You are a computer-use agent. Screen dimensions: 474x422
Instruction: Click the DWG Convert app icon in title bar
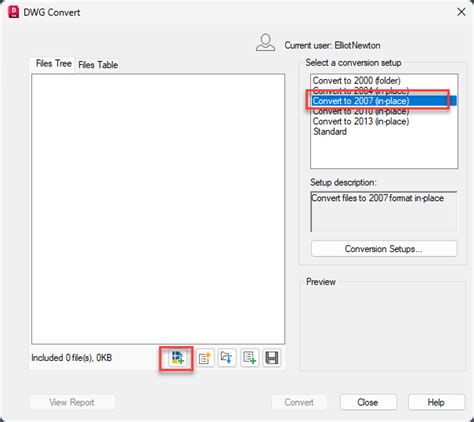pos(13,12)
